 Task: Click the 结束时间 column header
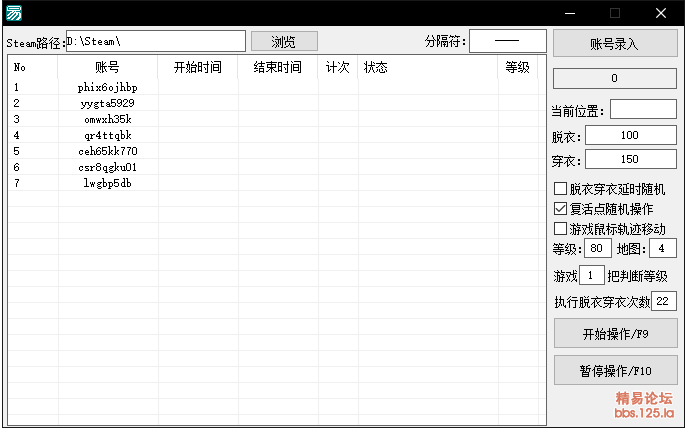pos(278,67)
